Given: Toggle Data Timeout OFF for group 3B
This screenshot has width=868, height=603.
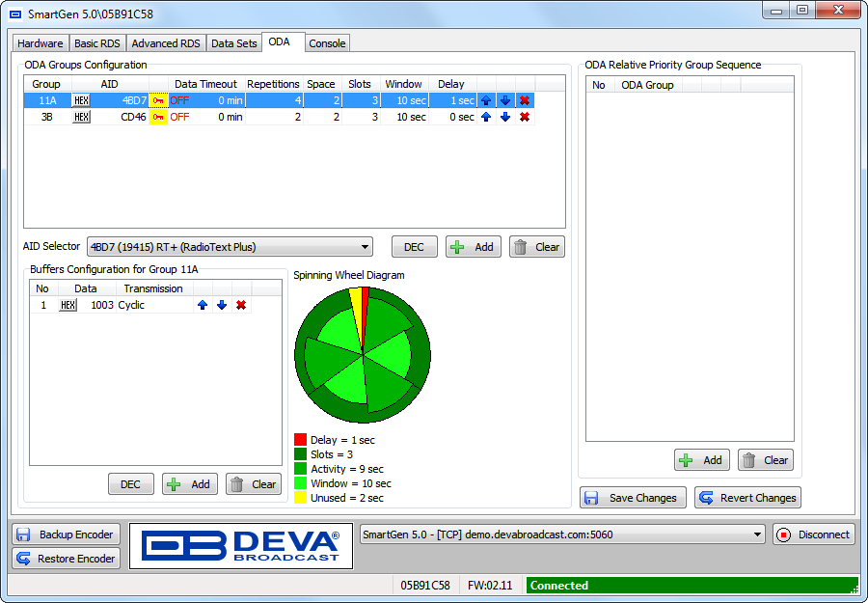Looking at the screenshot, I should tap(180, 117).
